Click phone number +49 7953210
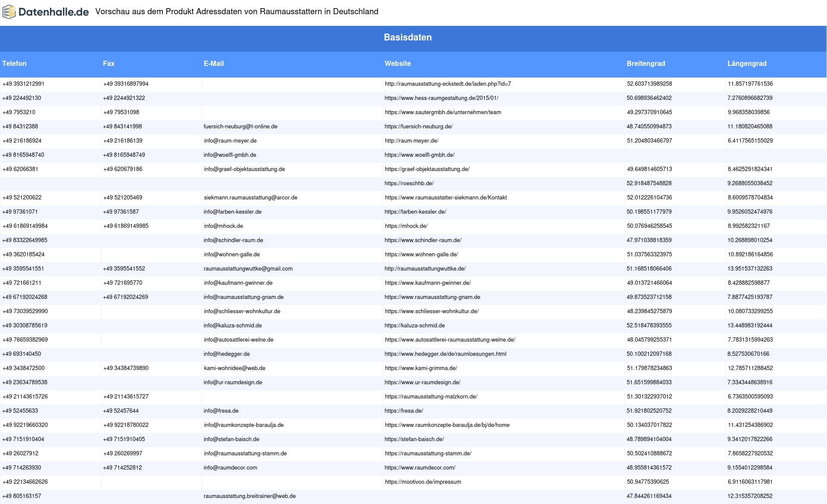Viewport: 827px width, 504px height. 19,112
